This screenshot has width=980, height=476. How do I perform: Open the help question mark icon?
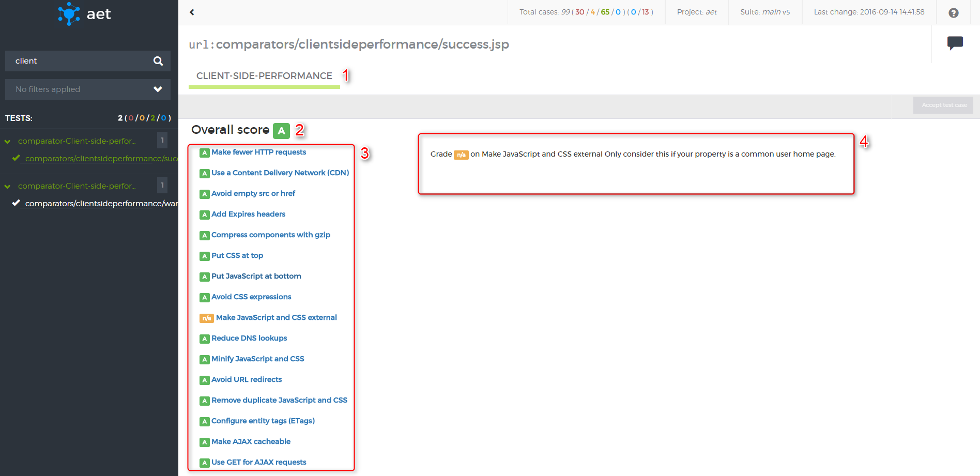click(954, 13)
